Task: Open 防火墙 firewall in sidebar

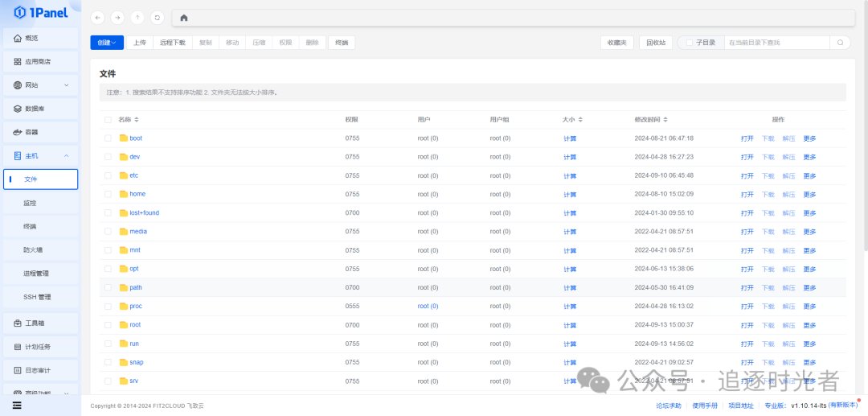Action: [33, 250]
